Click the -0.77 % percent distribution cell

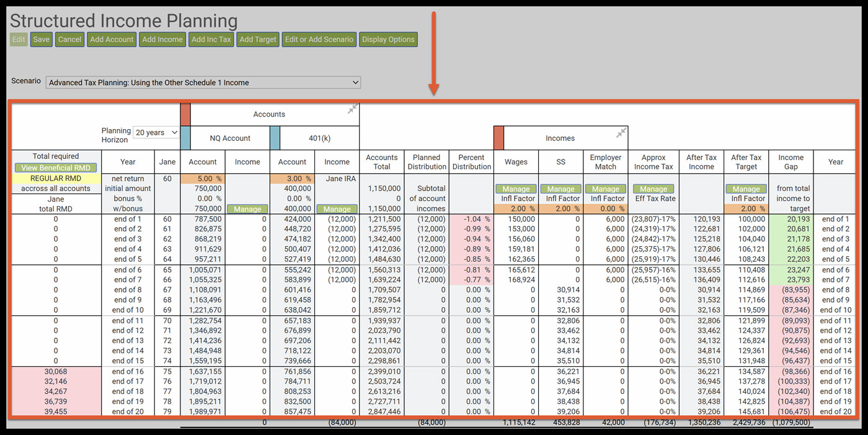click(471, 280)
